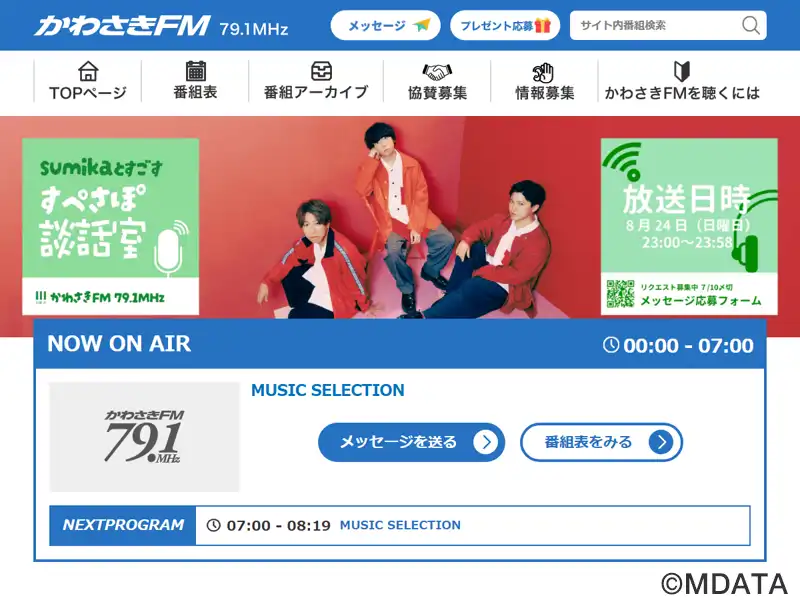Click the raised hand 情報募集 icon
Screen dimensions: 800x600
pyautogui.click(x=543, y=73)
